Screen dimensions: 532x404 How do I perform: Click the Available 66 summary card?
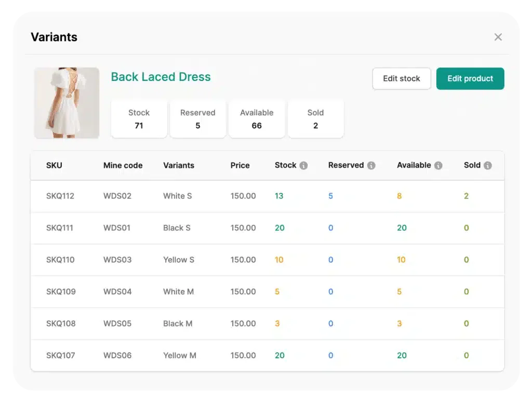click(x=257, y=119)
